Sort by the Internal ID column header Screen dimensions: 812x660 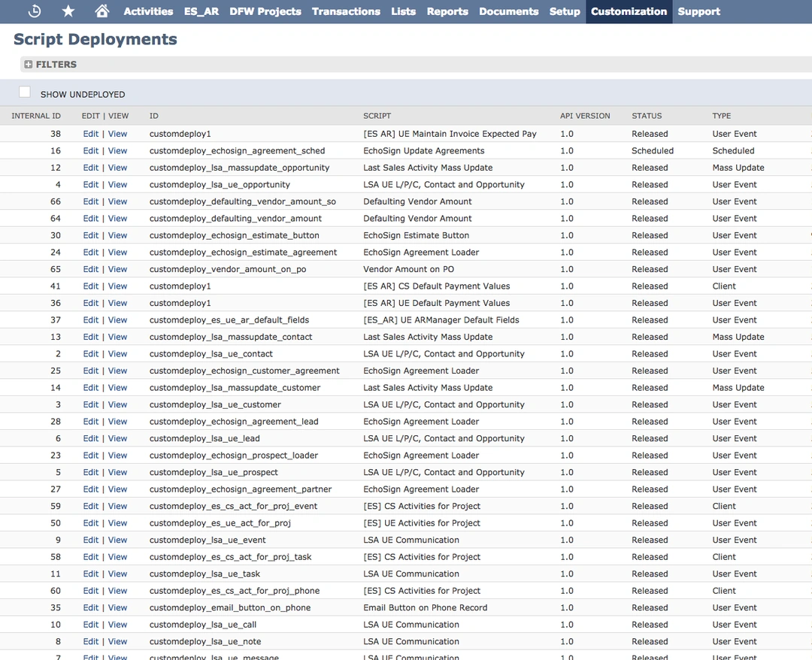(36, 116)
